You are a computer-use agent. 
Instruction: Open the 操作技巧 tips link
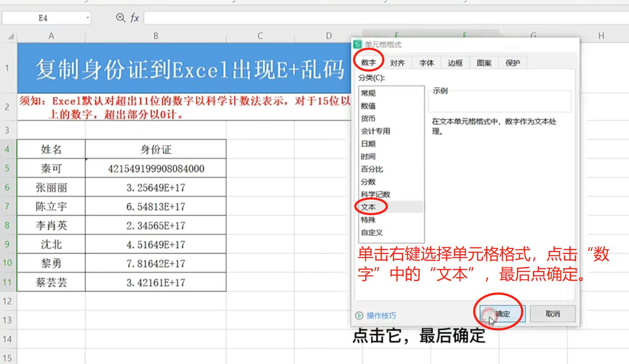click(381, 316)
